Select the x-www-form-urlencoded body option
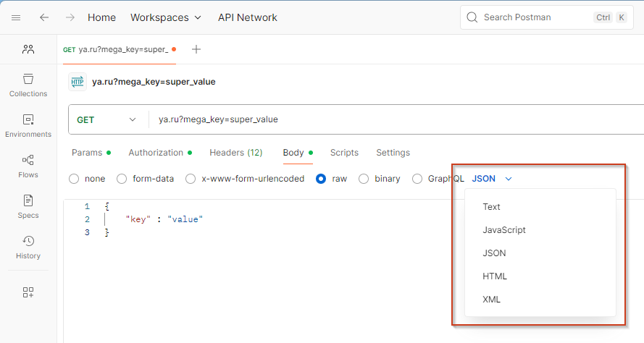644x343 pixels. coord(191,179)
